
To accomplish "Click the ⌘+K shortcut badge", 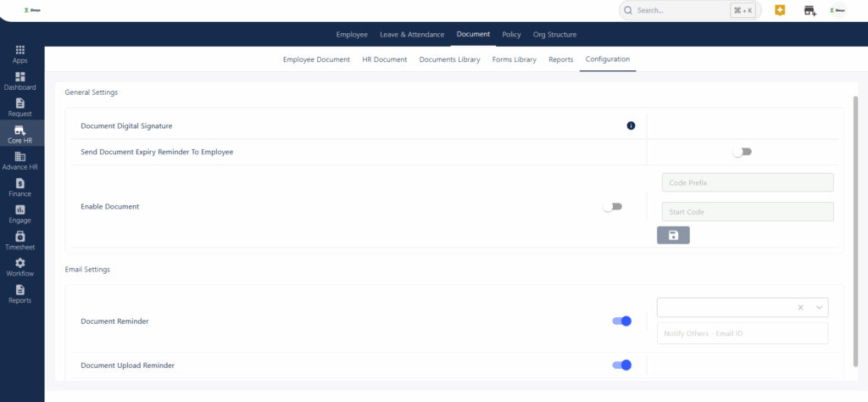I will [x=743, y=10].
